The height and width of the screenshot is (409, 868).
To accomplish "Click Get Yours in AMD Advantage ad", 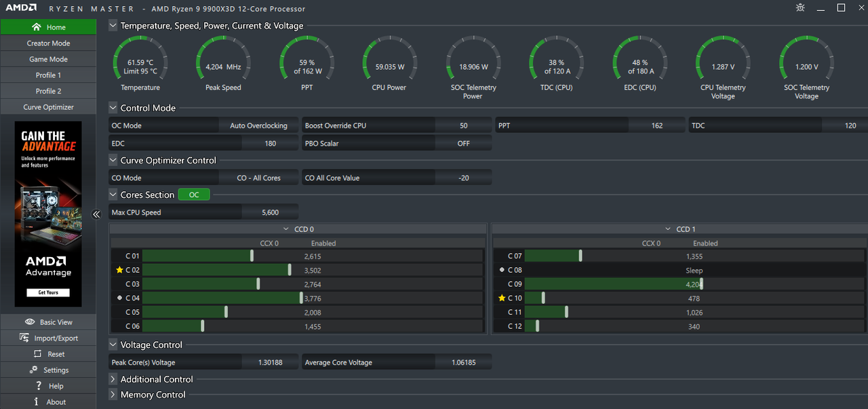I will pos(48,292).
